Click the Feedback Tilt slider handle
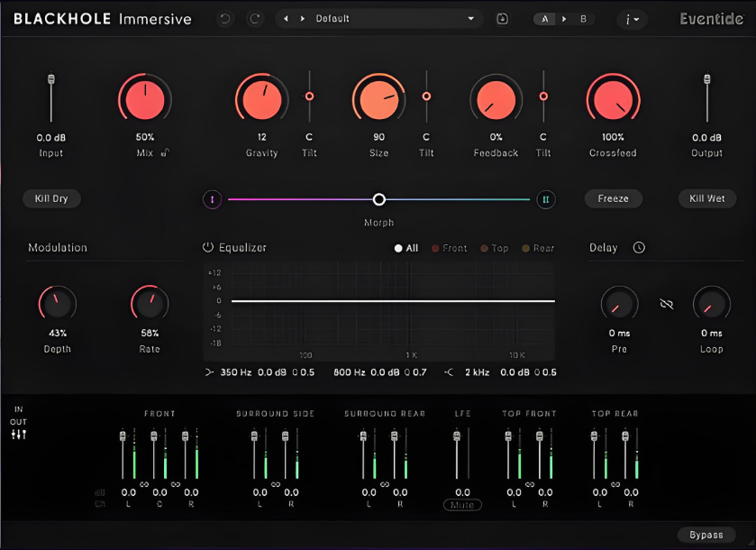 [x=543, y=96]
